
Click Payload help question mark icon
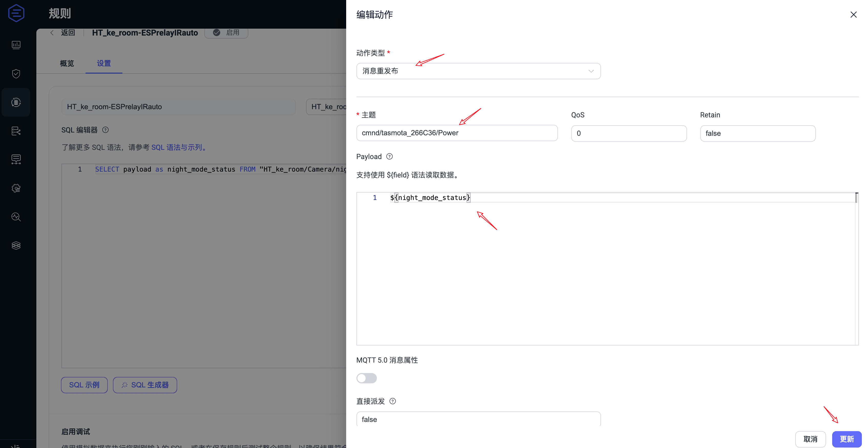pos(389,156)
